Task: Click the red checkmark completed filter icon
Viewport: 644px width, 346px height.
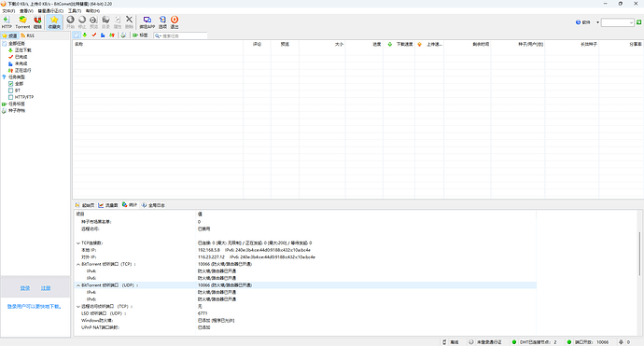Action: coord(94,35)
